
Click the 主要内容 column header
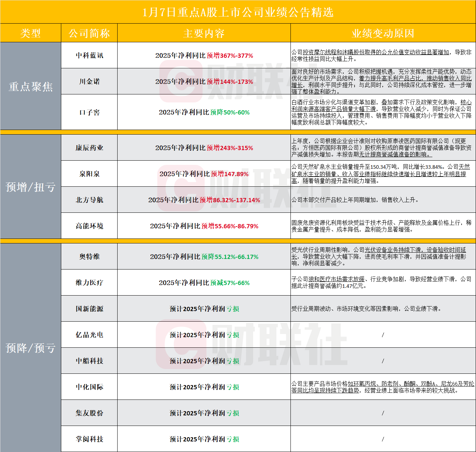[204, 33]
